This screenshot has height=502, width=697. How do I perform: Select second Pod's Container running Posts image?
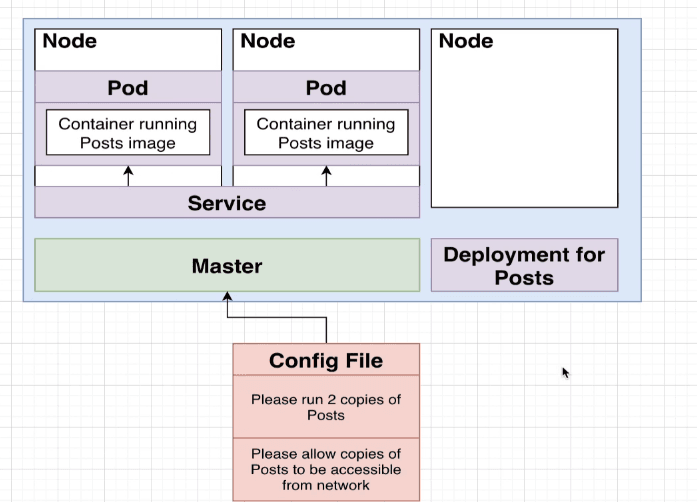tap(326, 133)
